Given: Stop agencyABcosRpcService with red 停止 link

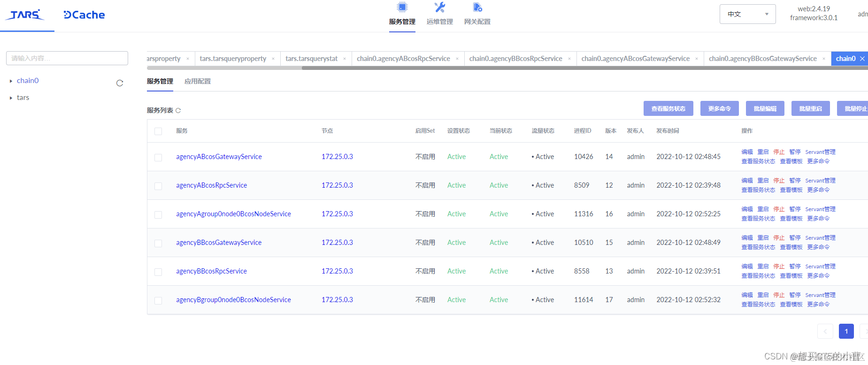Looking at the screenshot, I should pyautogui.click(x=779, y=181).
